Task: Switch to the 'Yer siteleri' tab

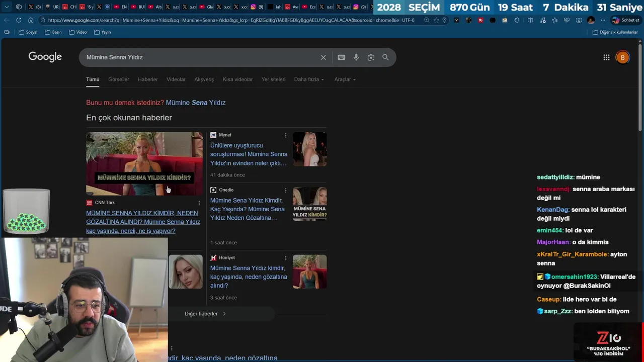Action: tap(273, 79)
